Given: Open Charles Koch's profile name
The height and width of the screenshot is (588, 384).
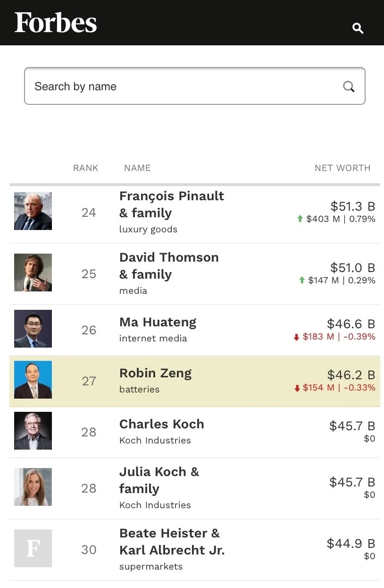Looking at the screenshot, I should (162, 424).
